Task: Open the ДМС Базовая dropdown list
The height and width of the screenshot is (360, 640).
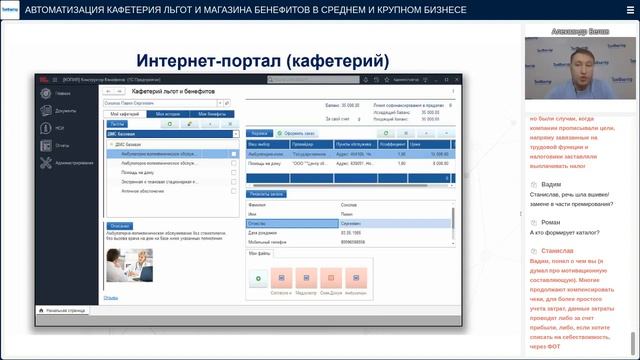Action: point(236,134)
